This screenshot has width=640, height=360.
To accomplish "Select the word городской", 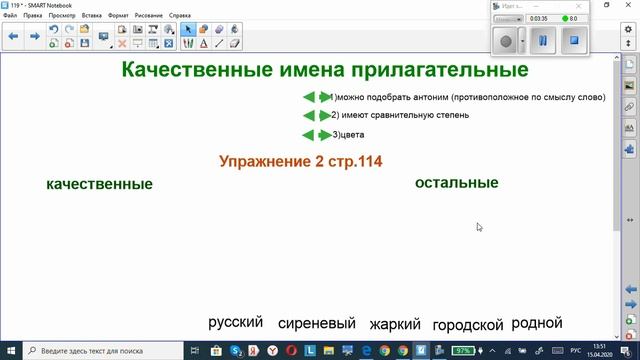I will (468, 325).
